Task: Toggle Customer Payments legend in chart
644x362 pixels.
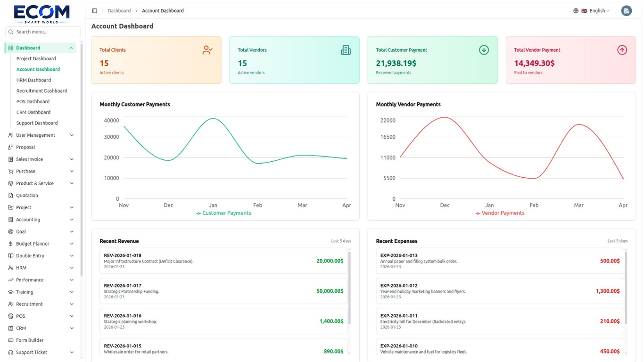Action: [223, 213]
